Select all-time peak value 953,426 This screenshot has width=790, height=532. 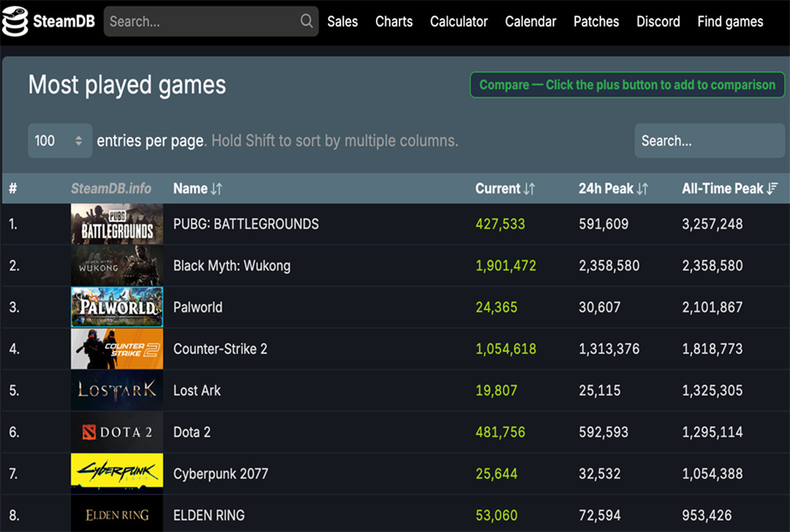[707, 515]
